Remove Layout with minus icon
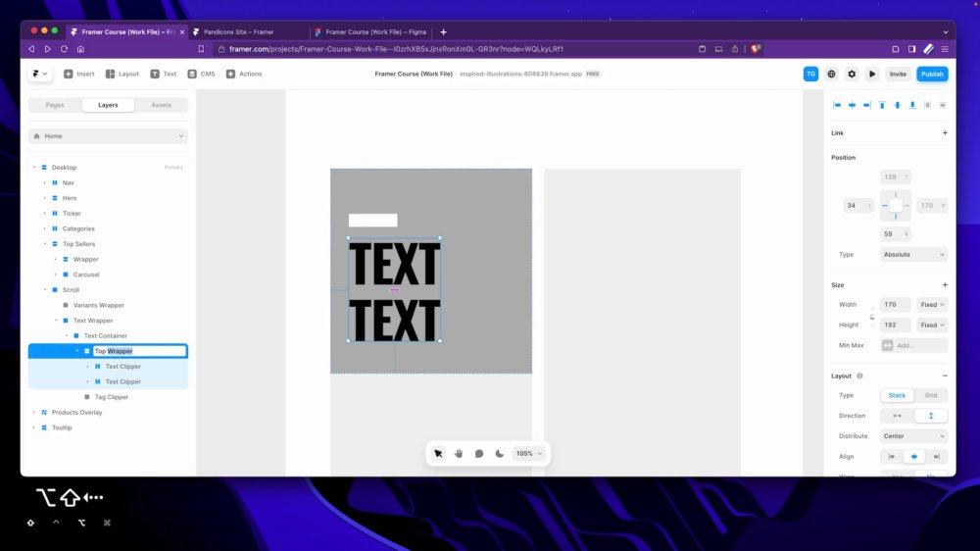The width and height of the screenshot is (980, 551). coord(945,376)
